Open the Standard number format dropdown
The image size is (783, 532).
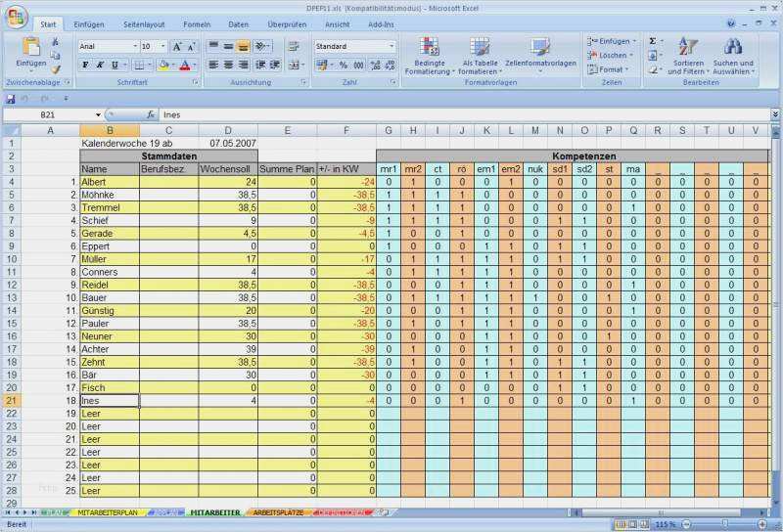[391, 47]
